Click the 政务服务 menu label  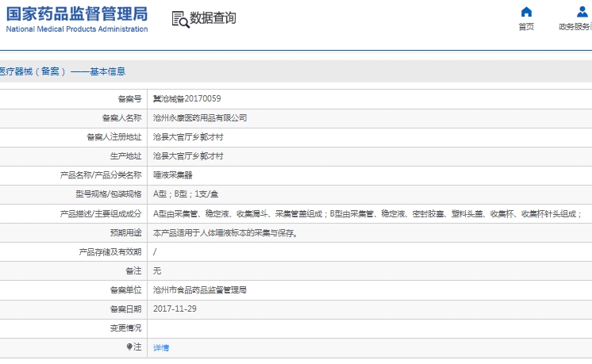pyautogui.click(x=575, y=27)
